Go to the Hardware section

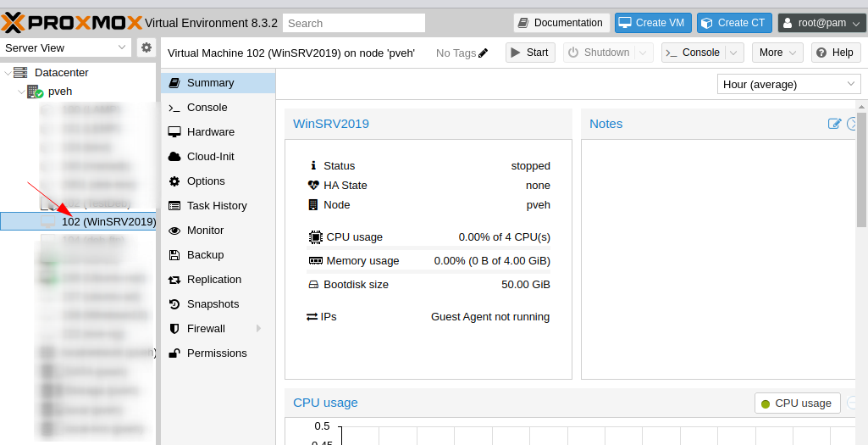[x=218, y=132]
